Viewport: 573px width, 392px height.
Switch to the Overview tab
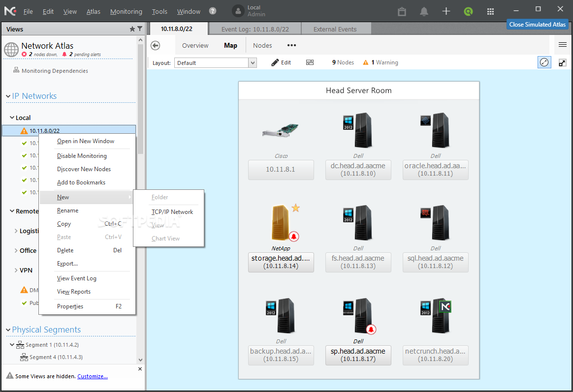[195, 45]
